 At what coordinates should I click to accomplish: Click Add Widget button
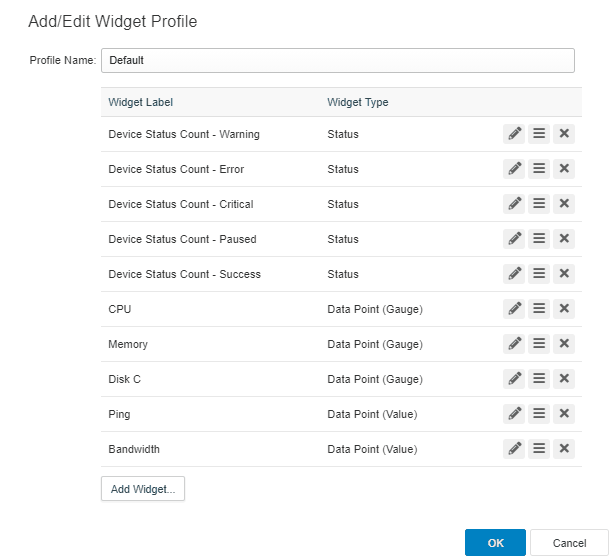pos(143,489)
